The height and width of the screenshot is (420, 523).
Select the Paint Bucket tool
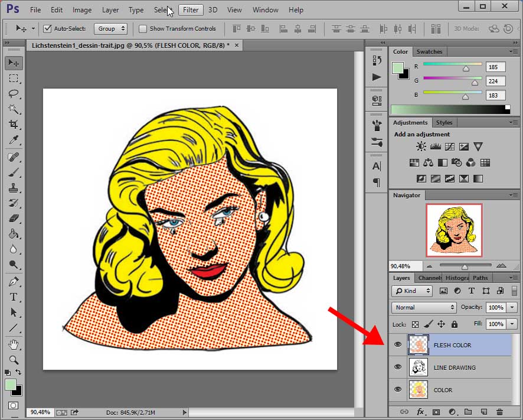click(14, 234)
